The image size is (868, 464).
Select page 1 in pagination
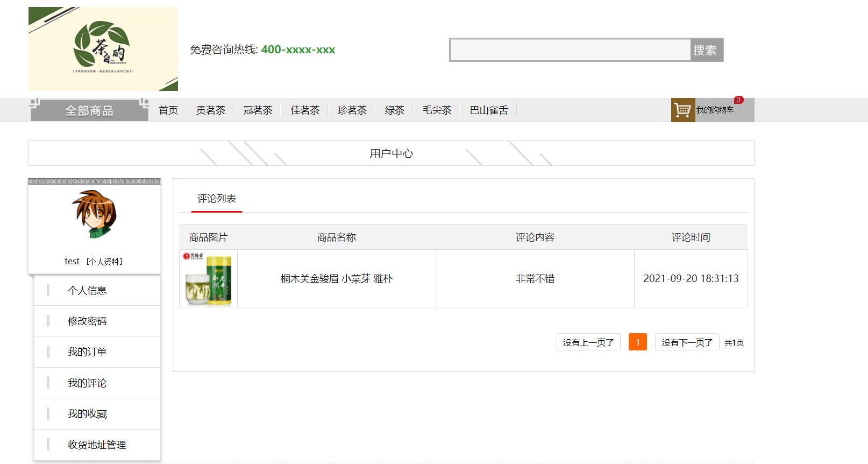pos(638,342)
